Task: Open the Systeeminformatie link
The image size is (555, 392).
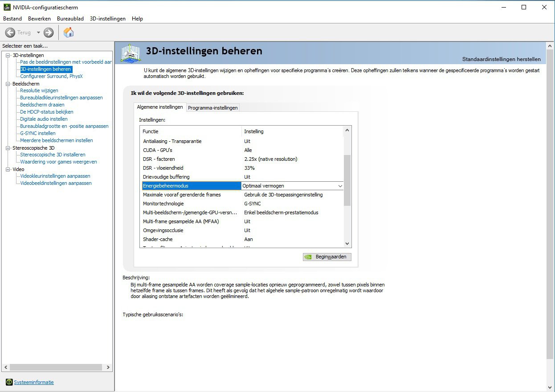Action: point(34,382)
